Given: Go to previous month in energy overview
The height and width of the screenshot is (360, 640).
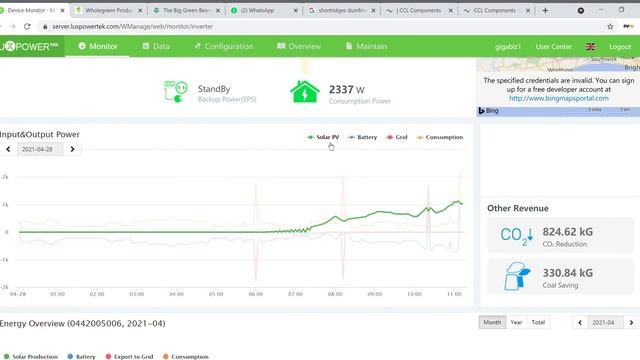Looking at the screenshot, I should (580, 322).
